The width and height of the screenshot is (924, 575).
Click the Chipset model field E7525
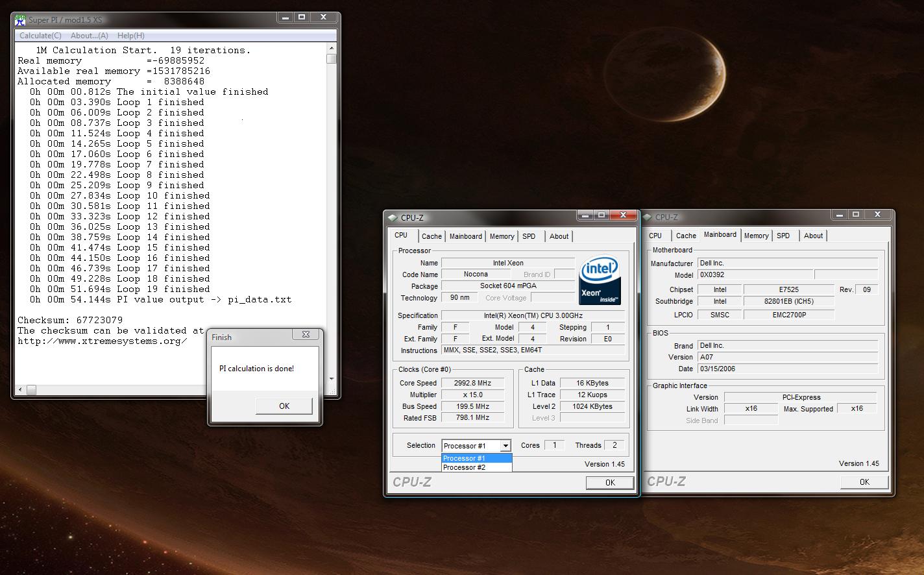tap(788, 289)
